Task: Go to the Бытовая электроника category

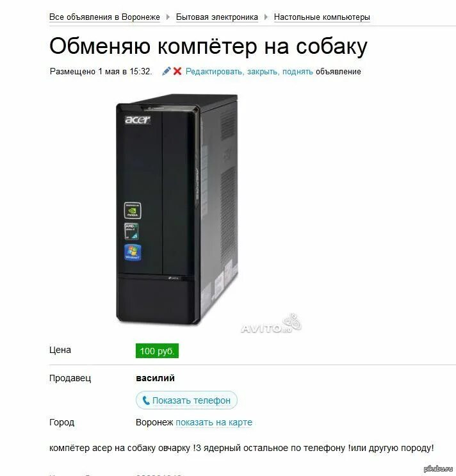Action: (x=217, y=17)
